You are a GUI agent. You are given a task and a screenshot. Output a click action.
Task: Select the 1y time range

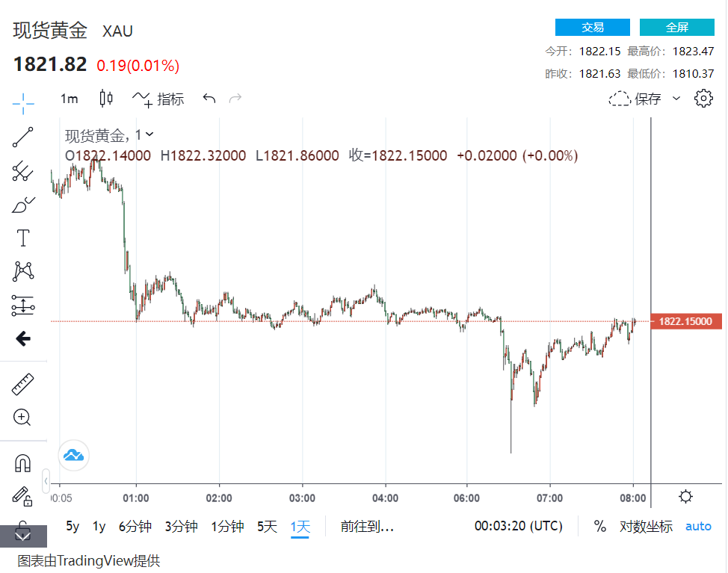tap(99, 526)
